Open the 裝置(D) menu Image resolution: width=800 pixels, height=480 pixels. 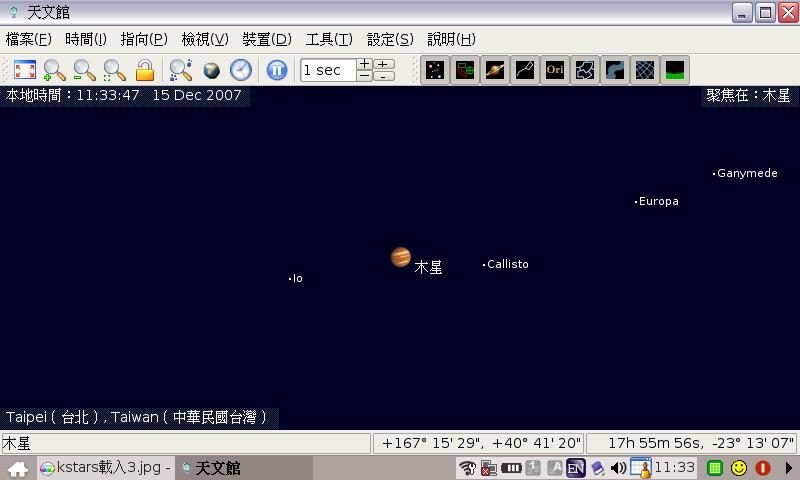coord(267,39)
